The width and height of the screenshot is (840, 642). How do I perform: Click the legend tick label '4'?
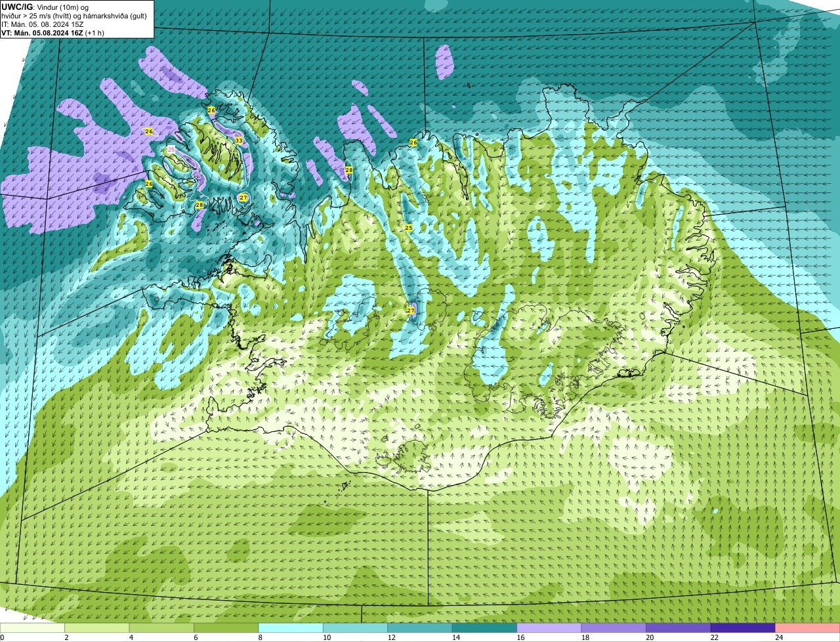click(x=131, y=637)
